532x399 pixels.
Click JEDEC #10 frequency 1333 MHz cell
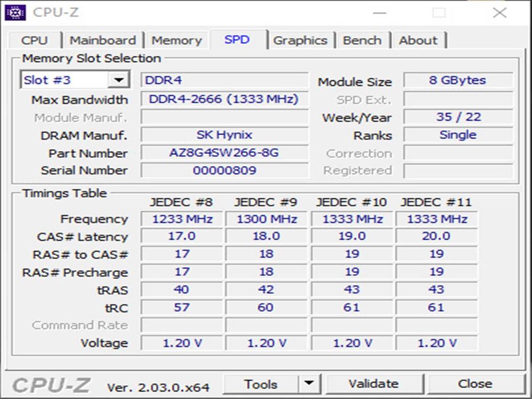point(352,219)
